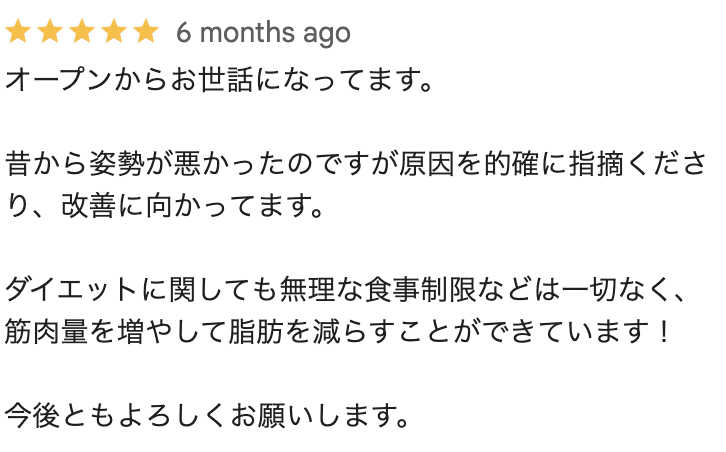This screenshot has width=726, height=452.
Task: Click the line beginning with オープンからお世話
Action: click(218, 80)
